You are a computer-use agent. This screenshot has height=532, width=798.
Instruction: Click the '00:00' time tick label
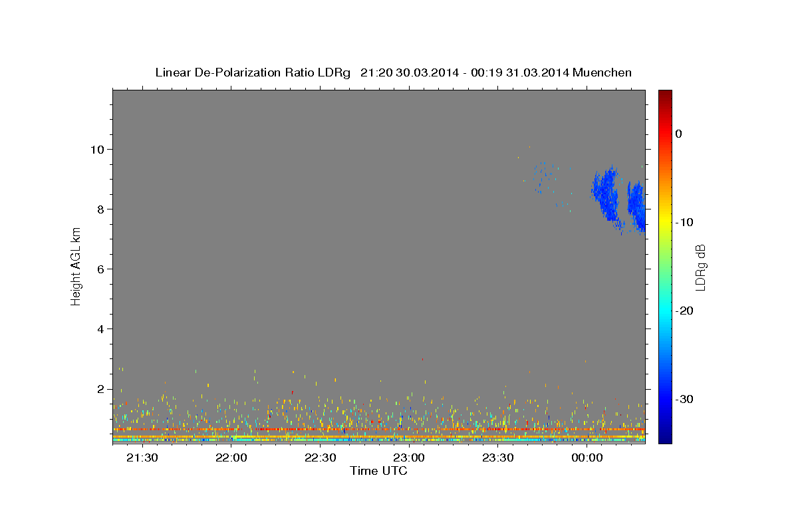587,458
